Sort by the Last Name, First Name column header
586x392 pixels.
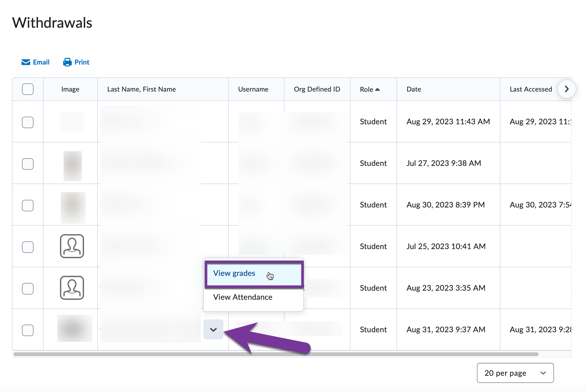click(141, 89)
